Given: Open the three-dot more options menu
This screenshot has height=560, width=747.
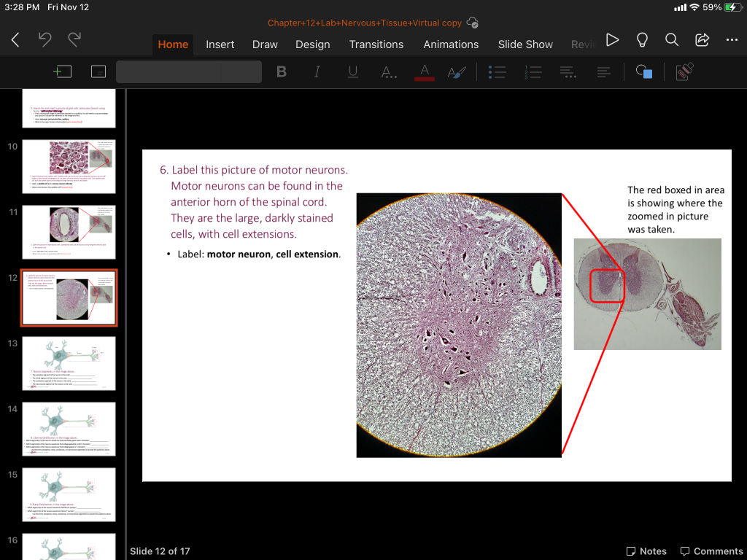Looking at the screenshot, I should coord(732,40).
